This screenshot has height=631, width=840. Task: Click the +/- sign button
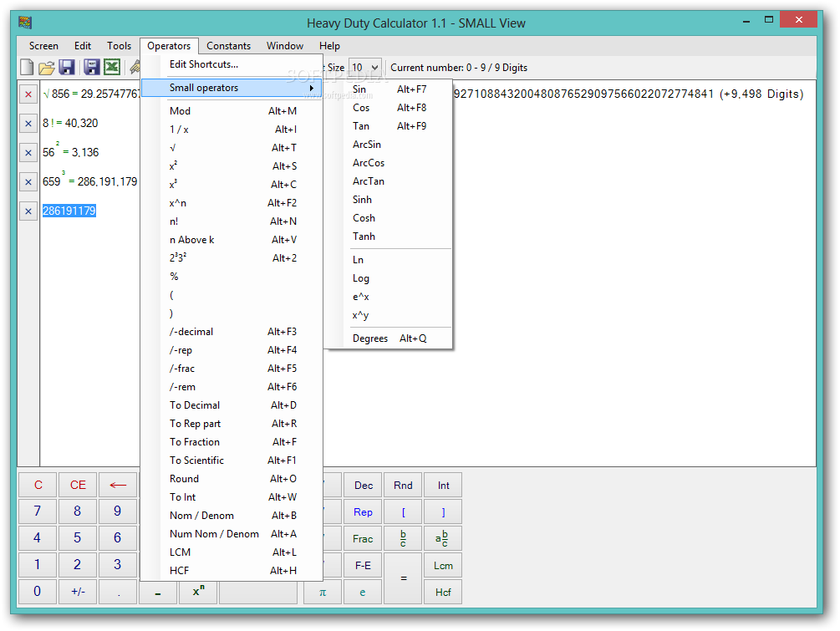[78, 592]
